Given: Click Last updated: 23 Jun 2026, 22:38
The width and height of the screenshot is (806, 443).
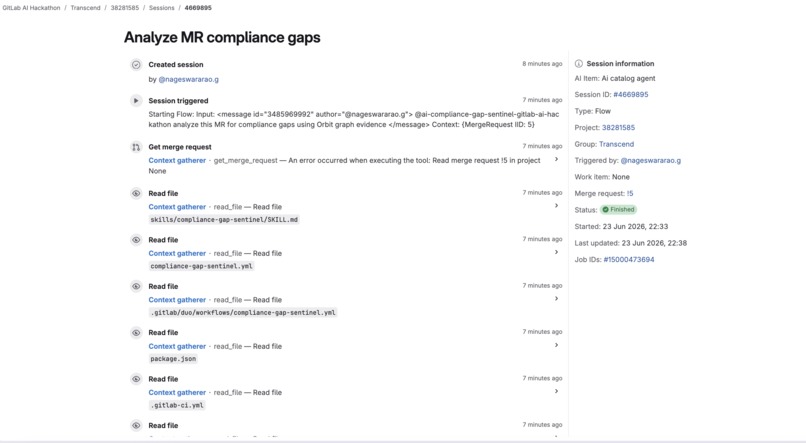Looking at the screenshot, I should tap(631, 243).
